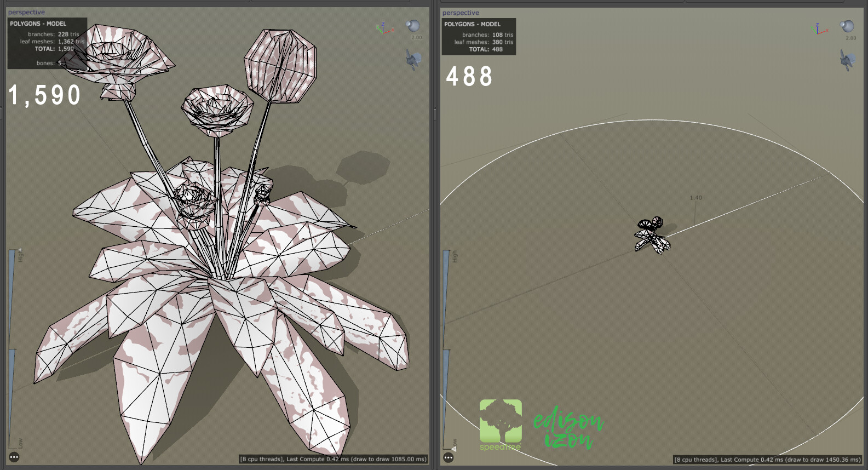Click the 'bones: 5' stat line
The image size is (868, 470).
tap(49, 63)
